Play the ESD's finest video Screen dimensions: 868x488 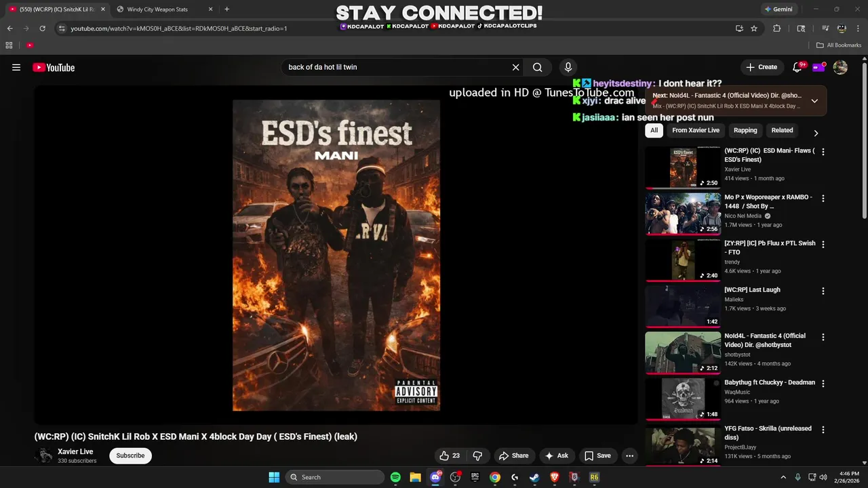pyautogui.click(x=336, y=255)
